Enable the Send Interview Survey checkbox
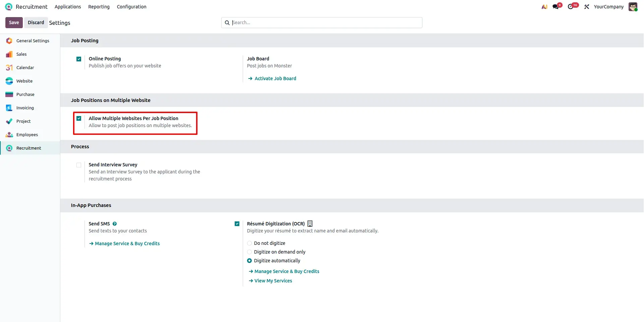644x322 pixels. [x=79, y=165]
